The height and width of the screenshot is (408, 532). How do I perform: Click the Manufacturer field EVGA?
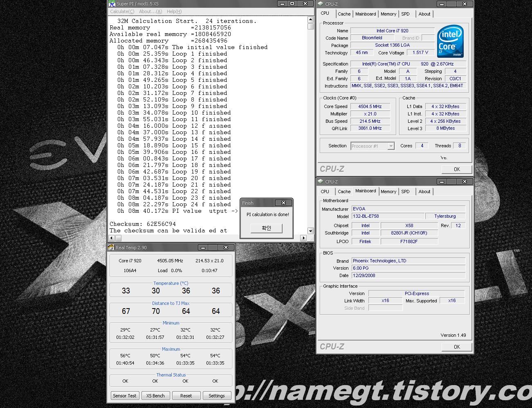click(409, 209)
